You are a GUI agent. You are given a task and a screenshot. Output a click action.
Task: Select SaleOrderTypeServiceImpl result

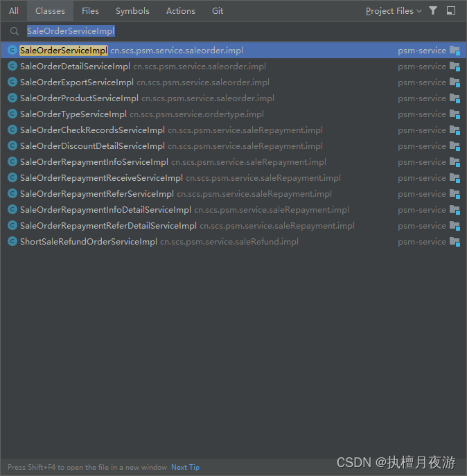point(233,114)
